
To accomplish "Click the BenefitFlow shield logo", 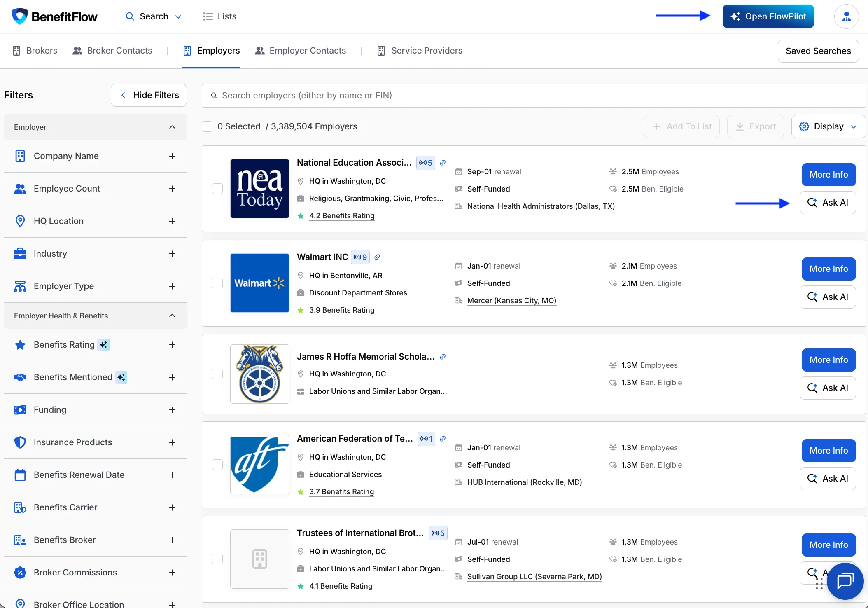I will click(x=19, y=16).
